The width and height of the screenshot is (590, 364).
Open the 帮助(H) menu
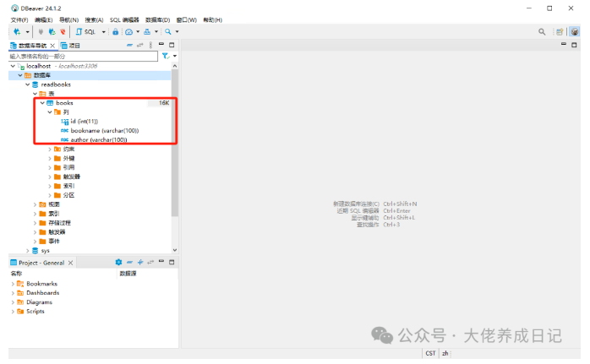pyautogui.click(x=213, y=20)
